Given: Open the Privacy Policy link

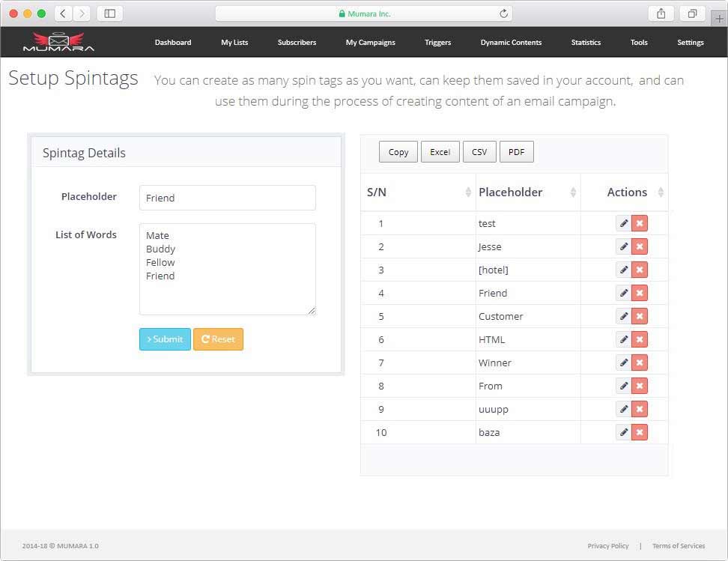Looking at the screenshot, I should (607, 546).
